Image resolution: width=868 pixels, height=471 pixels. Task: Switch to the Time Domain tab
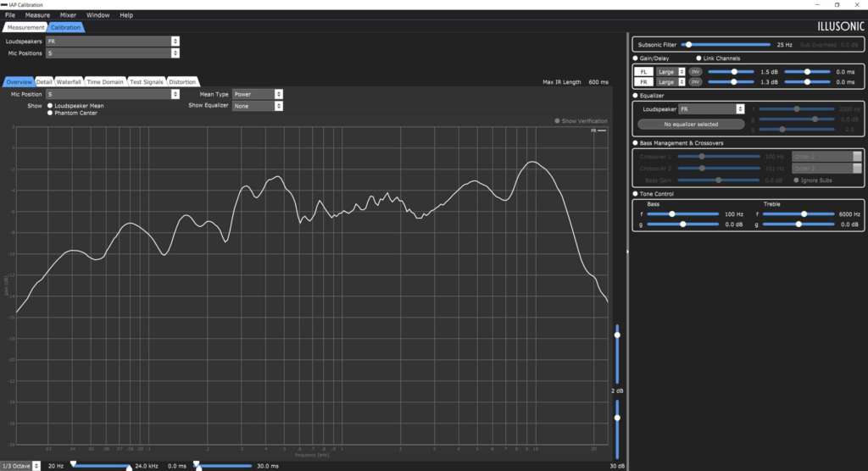pos(104,82)
